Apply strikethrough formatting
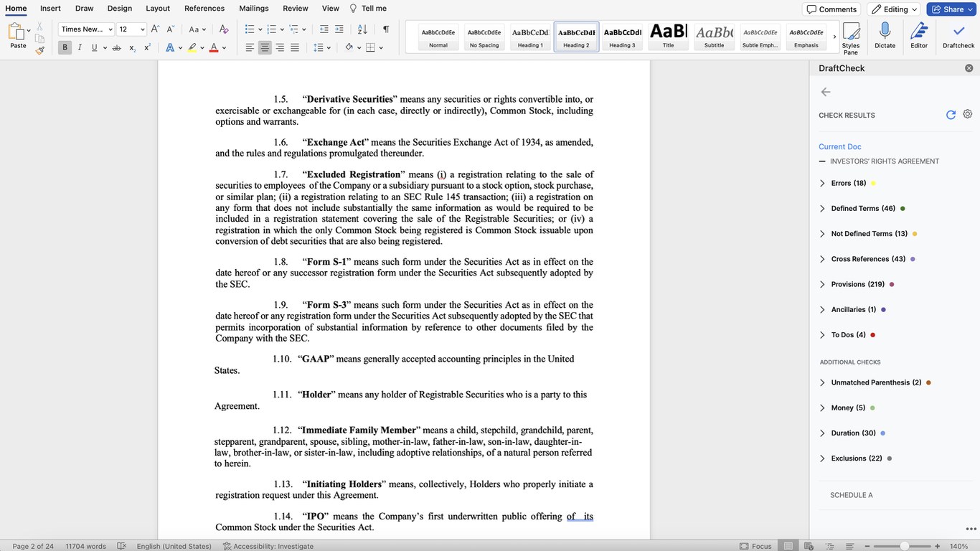This screenshot has width=980, height=551. tap(116, 48)
